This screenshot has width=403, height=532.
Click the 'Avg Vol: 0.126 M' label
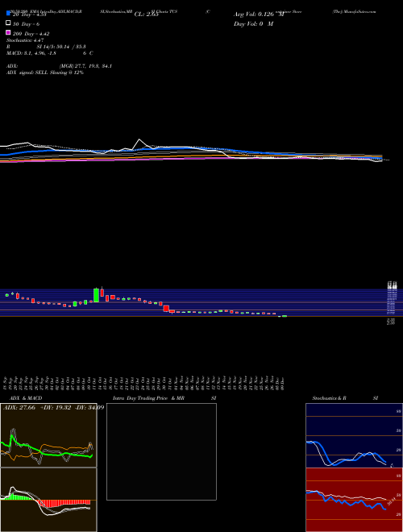point(259,15)
